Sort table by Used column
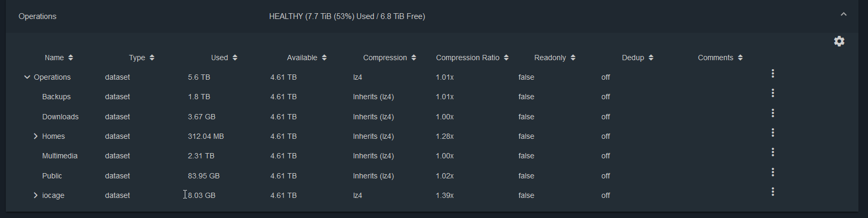 (x=224, y=58)
